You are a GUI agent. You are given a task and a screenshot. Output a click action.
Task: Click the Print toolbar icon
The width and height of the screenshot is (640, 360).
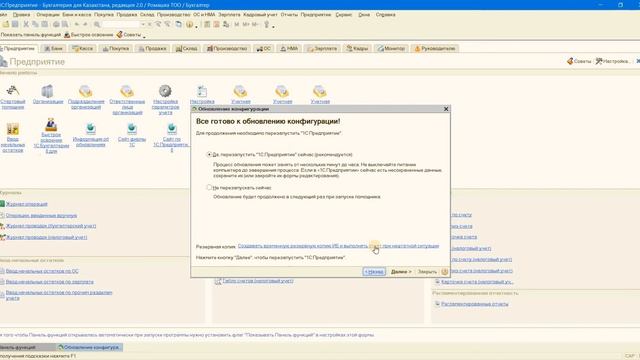(x=56, y=24)
